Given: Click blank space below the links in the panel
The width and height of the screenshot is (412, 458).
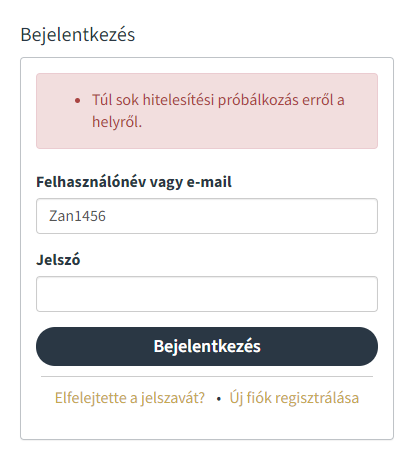Looking at the screenshot, I should point(207,423).
